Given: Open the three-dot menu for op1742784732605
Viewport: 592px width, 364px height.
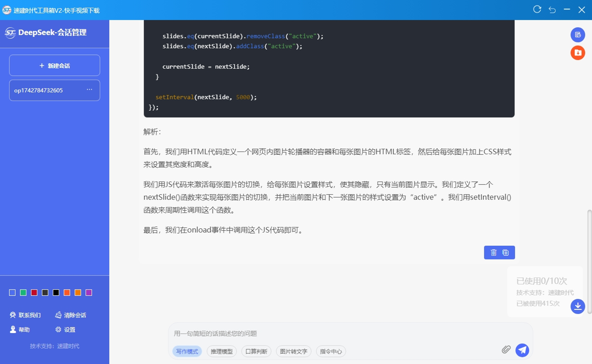Looking at the screenshot, I should coord(89,90).
